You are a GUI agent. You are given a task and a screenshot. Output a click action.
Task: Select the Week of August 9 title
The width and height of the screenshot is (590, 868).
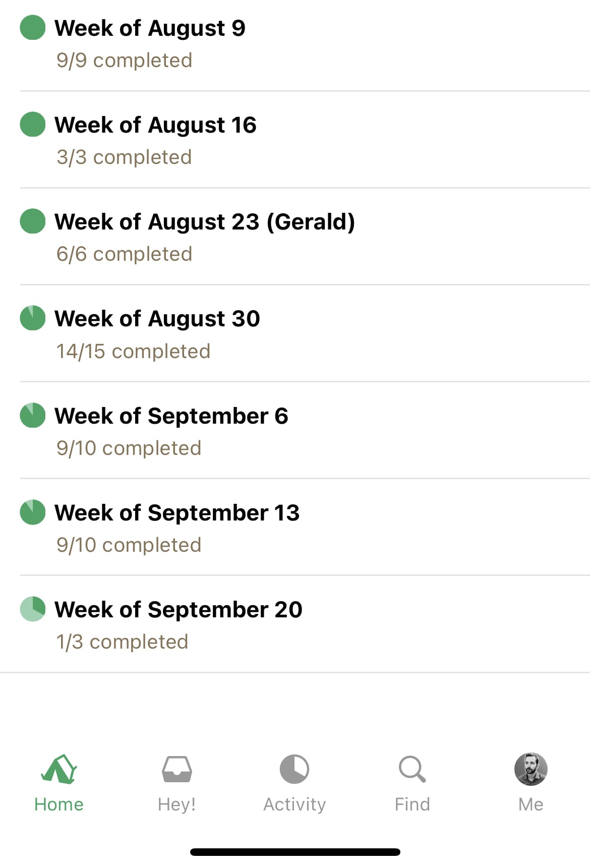[x=150, y=28]
